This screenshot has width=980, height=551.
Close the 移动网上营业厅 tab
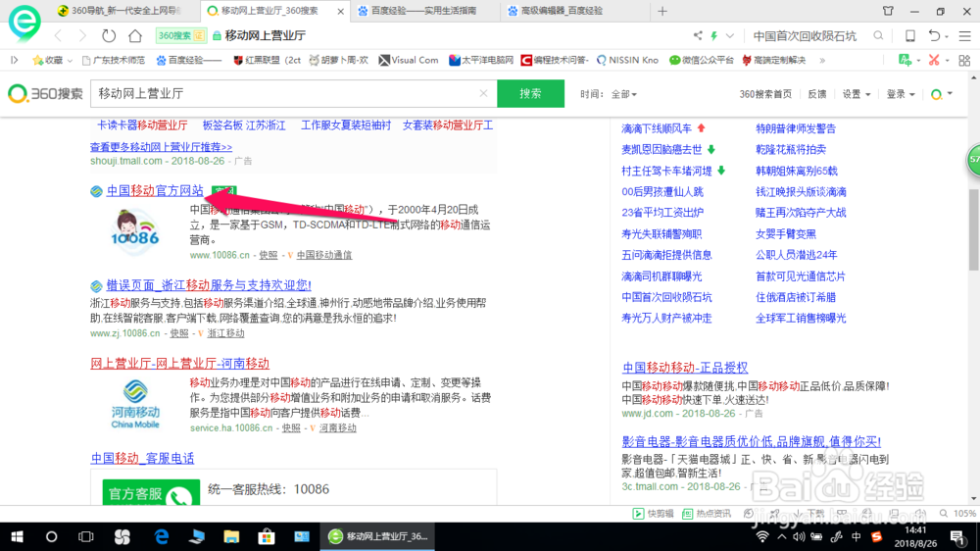341,11
